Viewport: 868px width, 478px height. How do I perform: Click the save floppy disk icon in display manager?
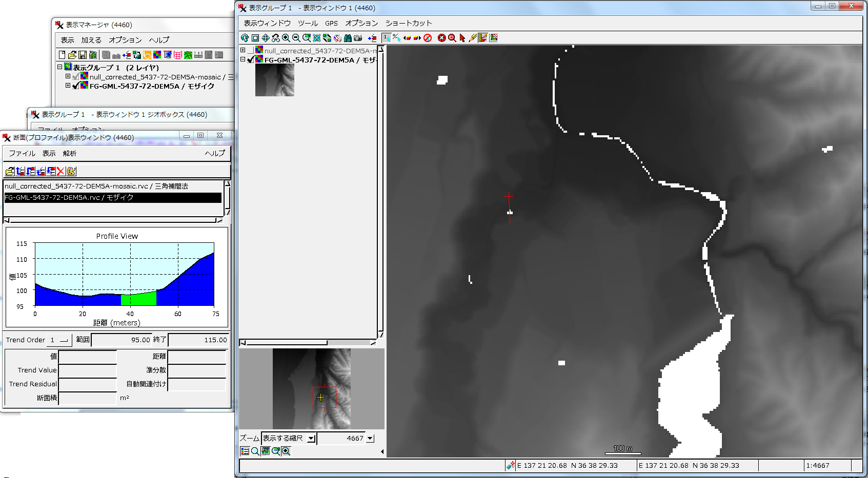(x=82, y=55)
